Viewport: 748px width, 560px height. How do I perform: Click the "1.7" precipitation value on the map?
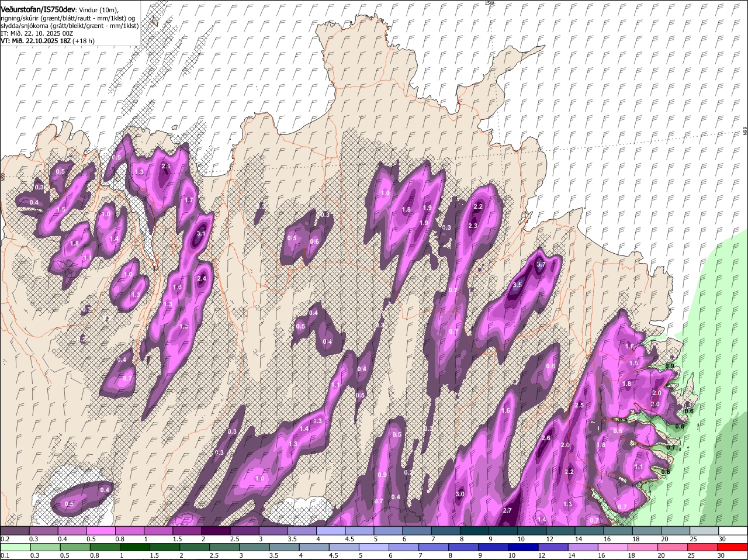point(189,201)
